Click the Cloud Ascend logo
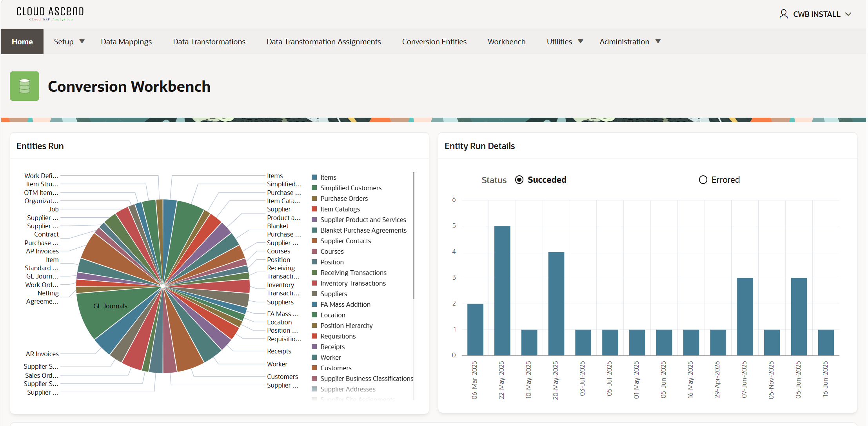868x426 pixels. coord(50,14)
